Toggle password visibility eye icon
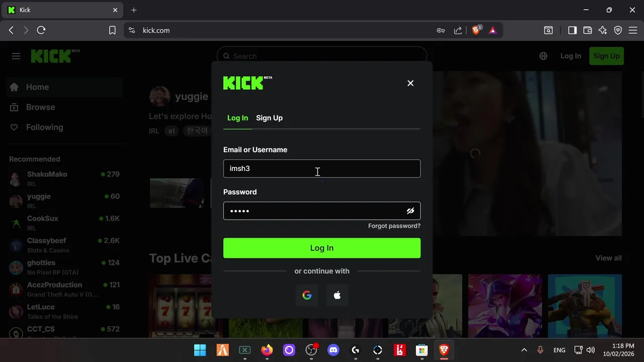644x362 pixels. (411, 211)
